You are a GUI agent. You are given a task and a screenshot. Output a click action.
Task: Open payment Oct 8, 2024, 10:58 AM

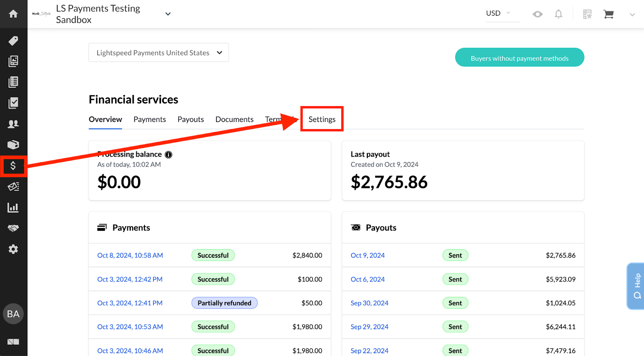tap(130, 255)
